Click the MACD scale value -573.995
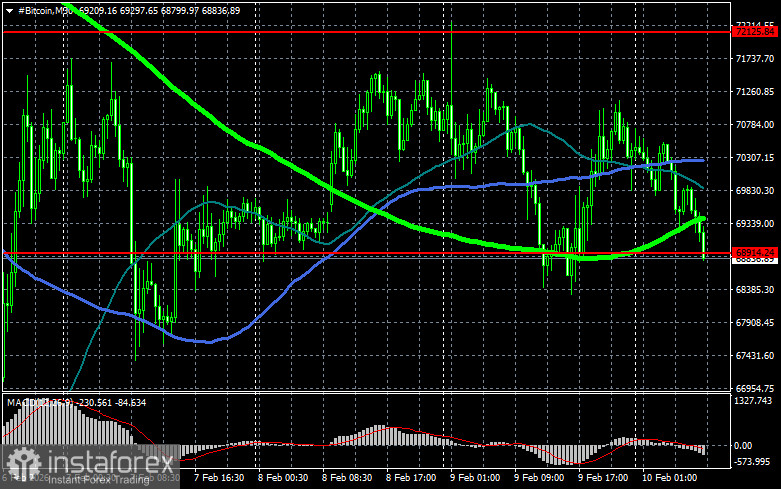 coord(752,462)
